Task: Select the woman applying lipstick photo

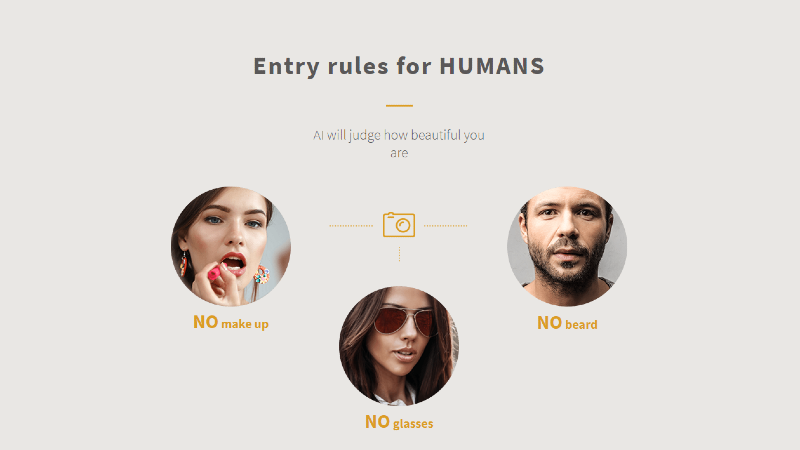Action: click(231, 246)
